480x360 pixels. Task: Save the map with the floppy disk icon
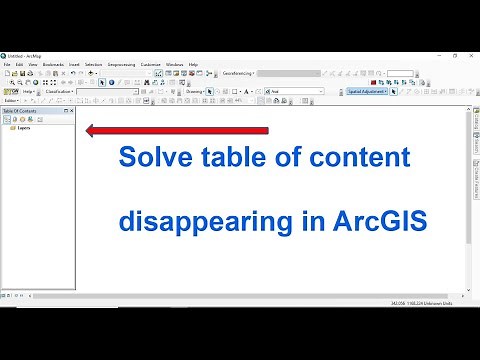coord(22,73)
